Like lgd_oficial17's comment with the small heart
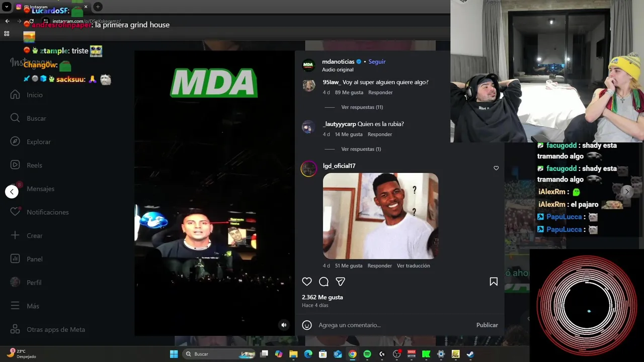Screen dimensions: 644x362 [x=496, y=168]
